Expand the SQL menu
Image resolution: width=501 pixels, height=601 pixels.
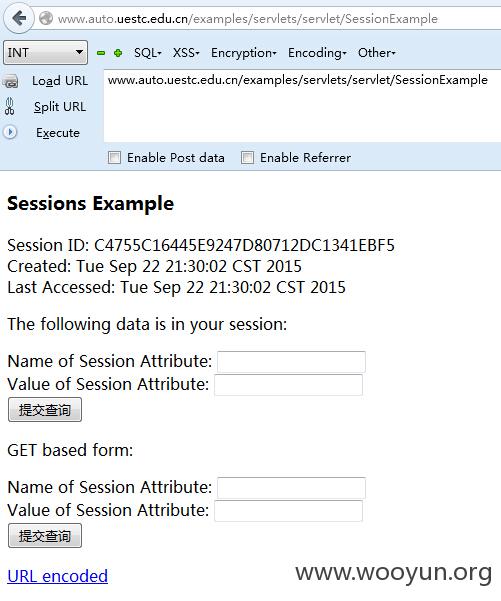(148, 53)
